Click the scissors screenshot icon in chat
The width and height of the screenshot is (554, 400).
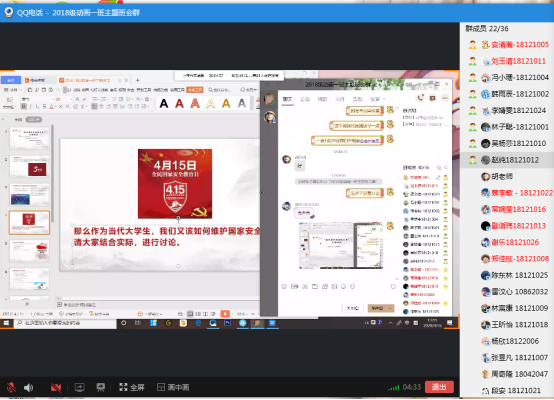click(305, 286)
